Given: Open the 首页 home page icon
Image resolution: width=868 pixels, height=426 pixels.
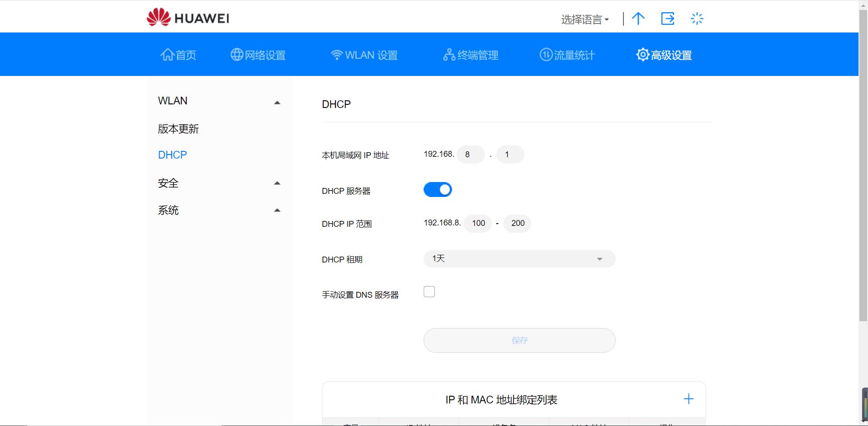Looking at the screenshot, I should (168, 54).
